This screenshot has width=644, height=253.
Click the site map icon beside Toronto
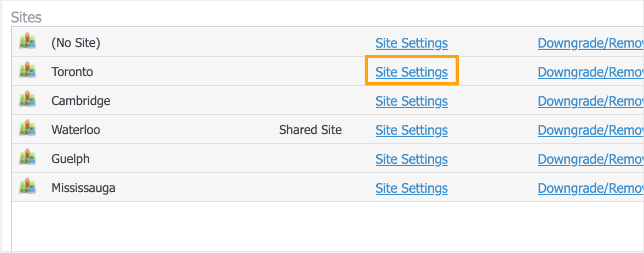[x=27, y=71]
